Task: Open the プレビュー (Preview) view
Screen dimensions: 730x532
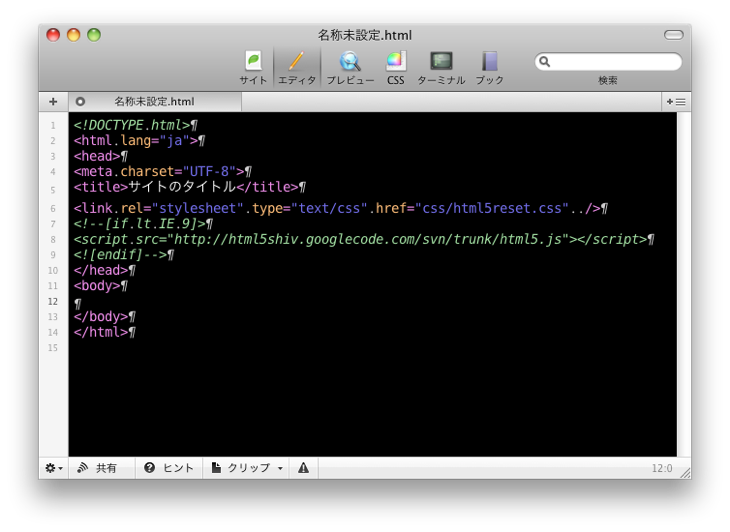Action: tap(350, 66)
